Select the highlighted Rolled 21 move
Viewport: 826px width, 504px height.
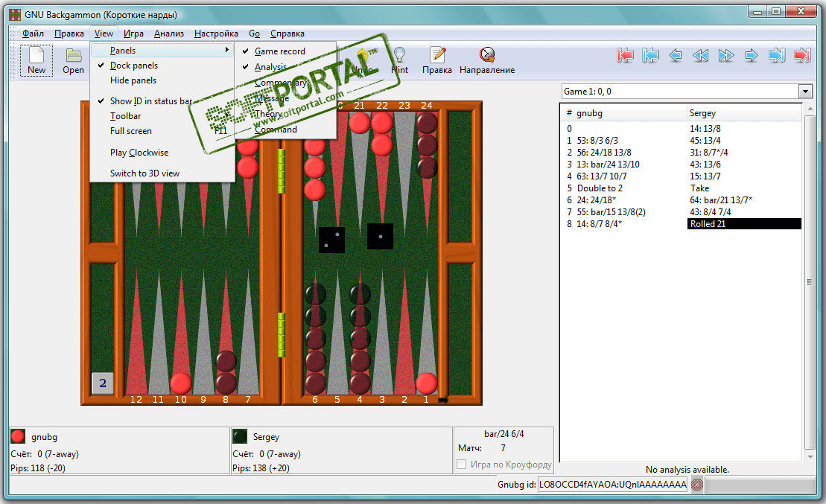(x=744, y=224)
